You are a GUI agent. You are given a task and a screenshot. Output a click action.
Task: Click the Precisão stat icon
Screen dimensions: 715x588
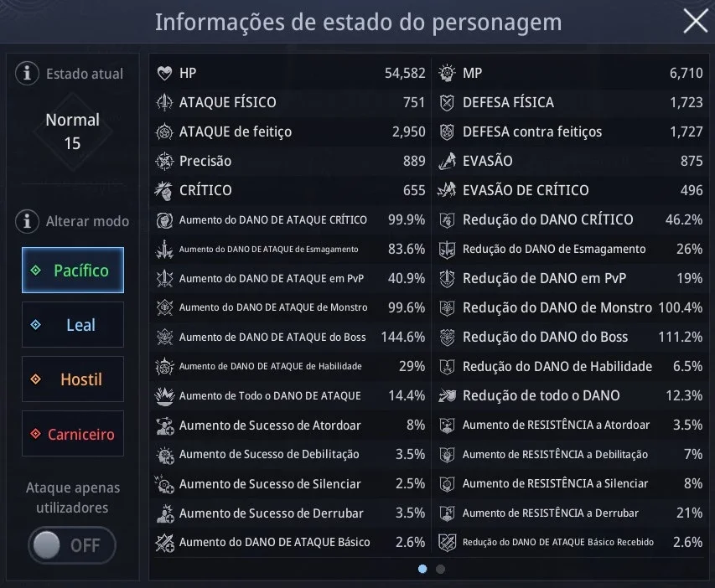tap(164, 161)
